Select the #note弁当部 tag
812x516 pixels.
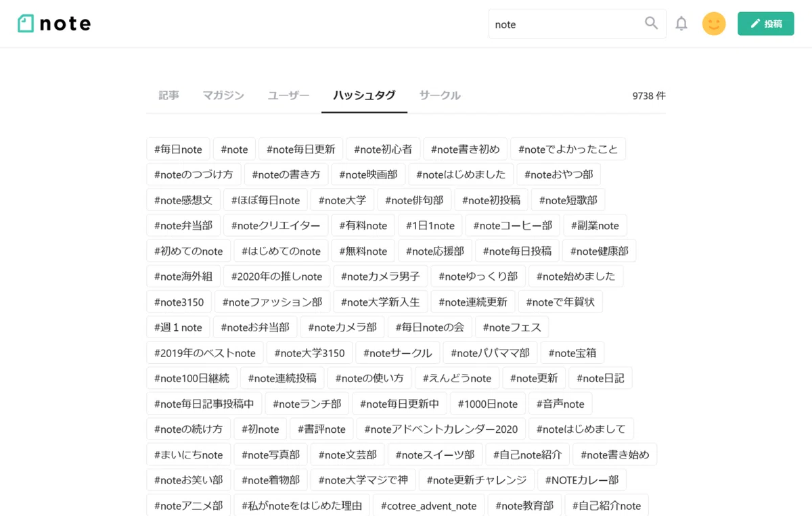[x=183, y=225]
